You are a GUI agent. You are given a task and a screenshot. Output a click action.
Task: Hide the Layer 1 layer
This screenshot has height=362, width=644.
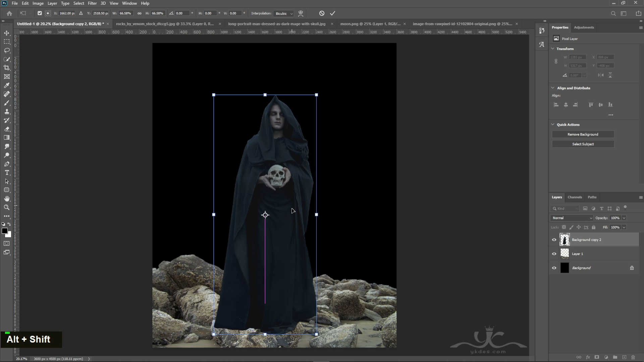(554, 254)
